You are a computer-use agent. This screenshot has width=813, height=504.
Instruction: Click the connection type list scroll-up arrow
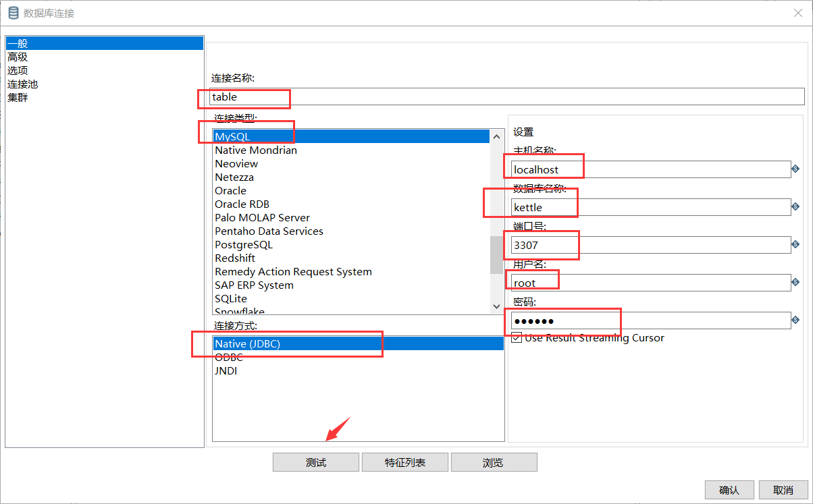pos(497,136)
